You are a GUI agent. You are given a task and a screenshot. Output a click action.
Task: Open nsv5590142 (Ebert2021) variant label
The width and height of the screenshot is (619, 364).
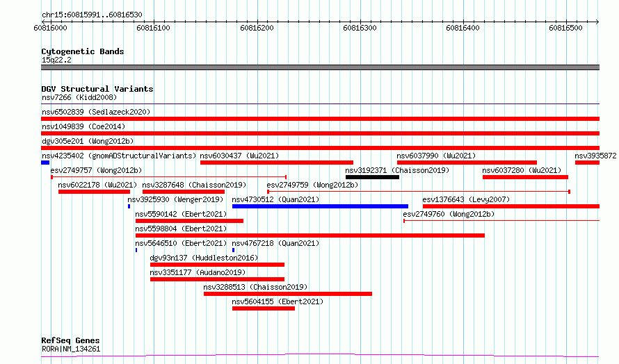click(x=182, y=214)
